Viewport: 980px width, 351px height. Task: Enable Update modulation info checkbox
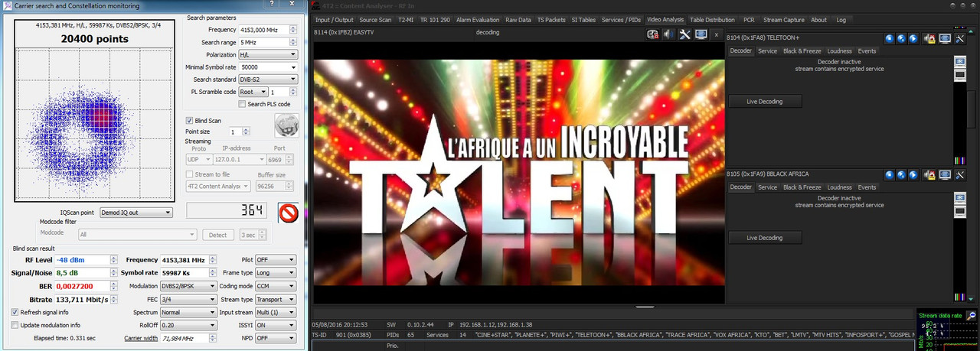tap(15, 325)
